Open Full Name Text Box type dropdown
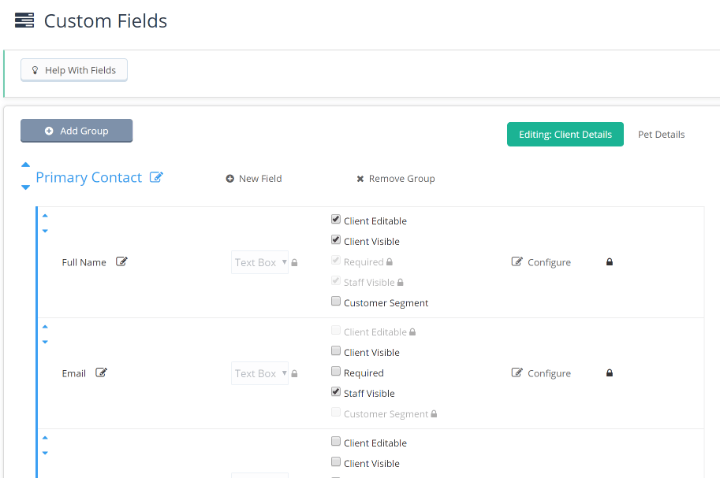 pyautogui.click(x=260, y=262)
